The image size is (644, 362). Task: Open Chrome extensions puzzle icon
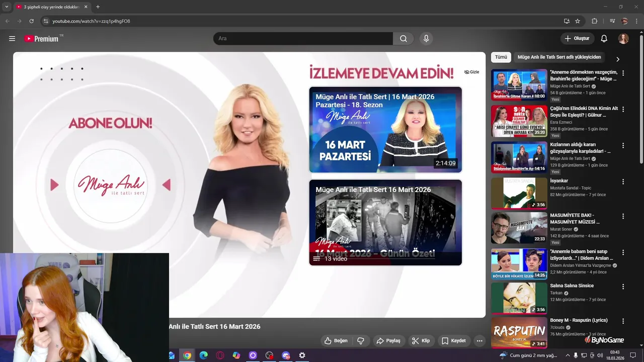click(594, 21)
